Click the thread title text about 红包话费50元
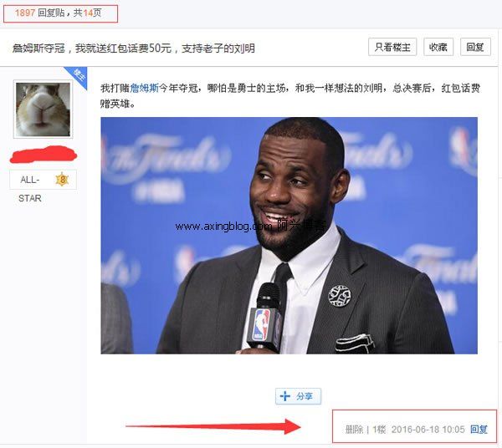Image resolution: width=502 pixels, height=448 pixels. tap(134, 48)
